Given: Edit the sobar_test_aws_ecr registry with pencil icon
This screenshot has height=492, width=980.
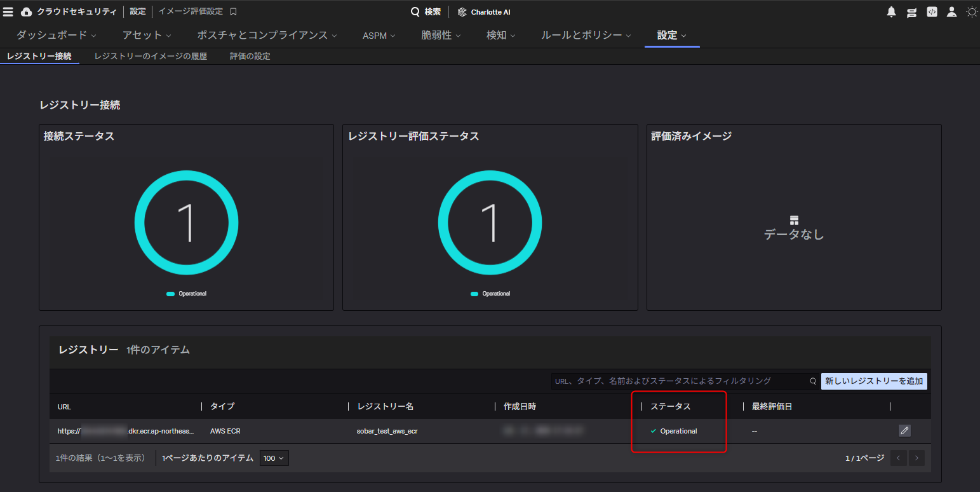Looking at the screenshot, I should click(x=904, y=430).
